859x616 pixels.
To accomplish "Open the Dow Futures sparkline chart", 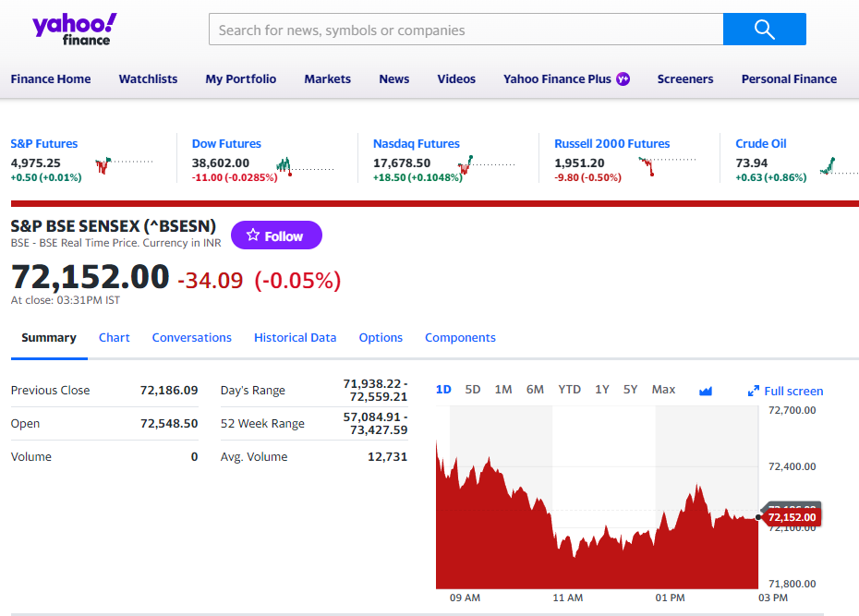I will [305, 166].
